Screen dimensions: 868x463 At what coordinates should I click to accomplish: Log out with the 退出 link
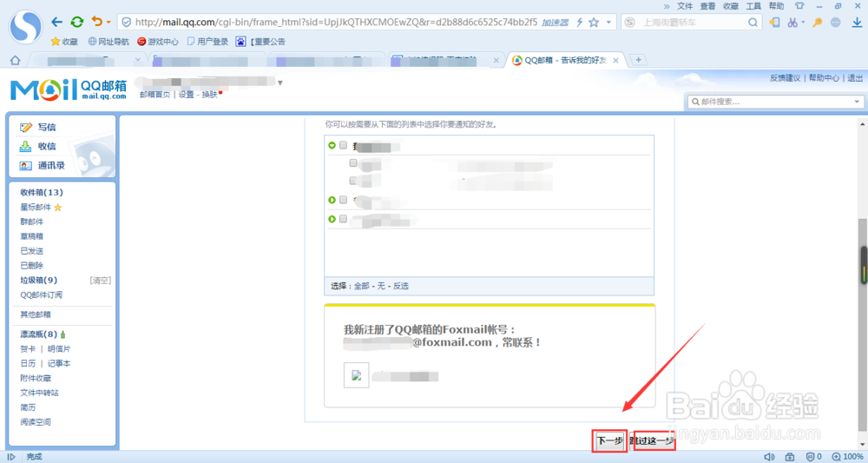[x=855, y=78]
